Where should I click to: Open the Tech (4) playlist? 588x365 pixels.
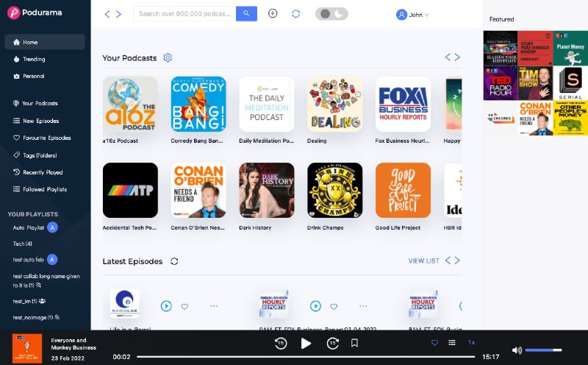(23, 244)
